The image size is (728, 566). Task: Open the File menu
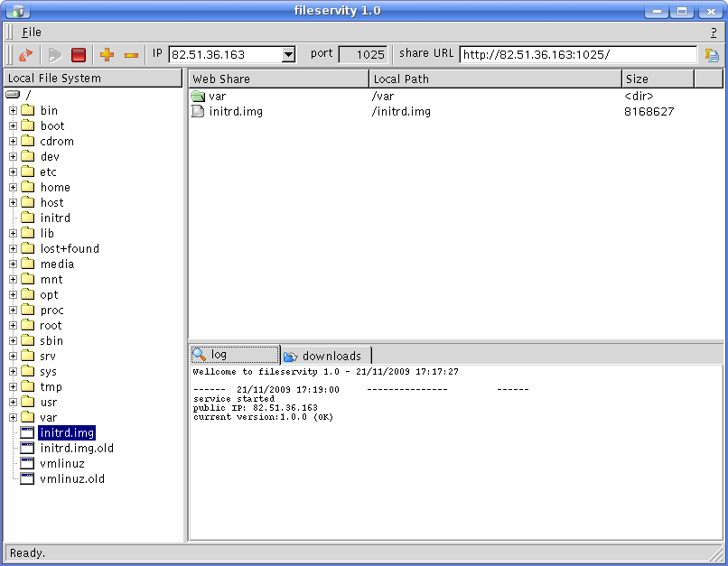[31, 32]
